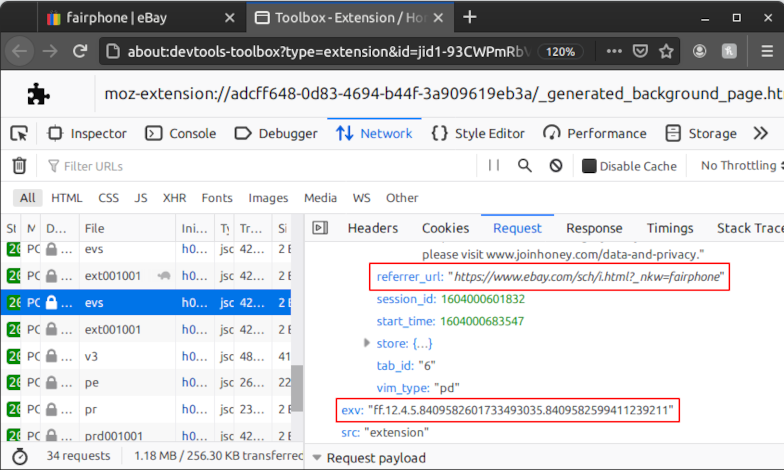The image size is (784, 470).
Task: Select the pr request row
Action: [146, 410]
